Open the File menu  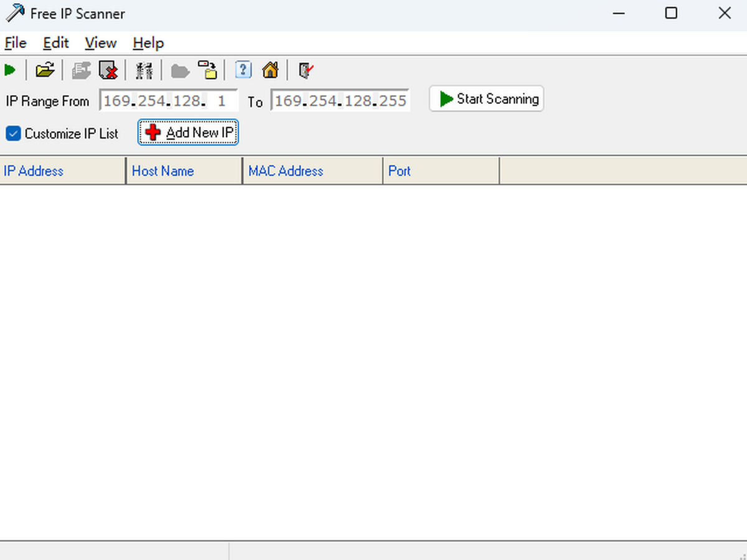pyautogui.click(x=16, y=43)
